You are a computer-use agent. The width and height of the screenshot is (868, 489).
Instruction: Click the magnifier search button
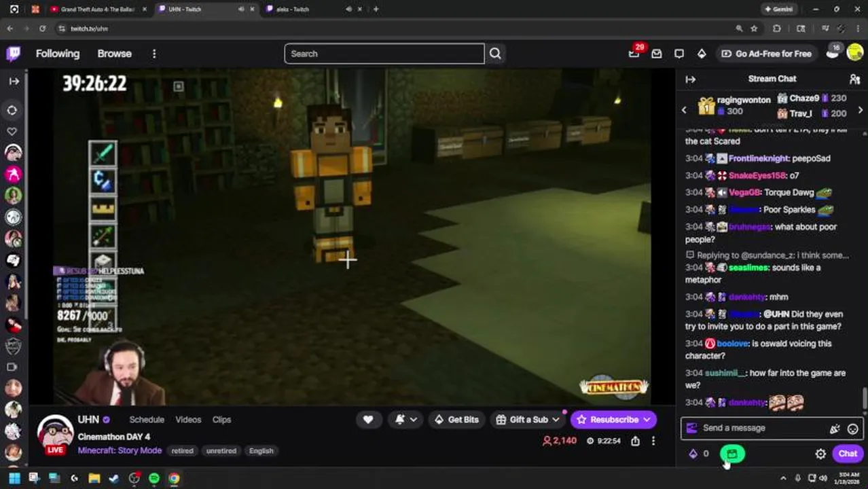coord(495,54)
